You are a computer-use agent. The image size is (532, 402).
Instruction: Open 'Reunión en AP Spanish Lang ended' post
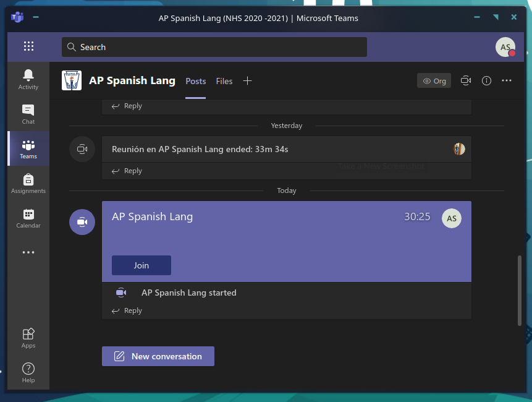click(200, 149)
